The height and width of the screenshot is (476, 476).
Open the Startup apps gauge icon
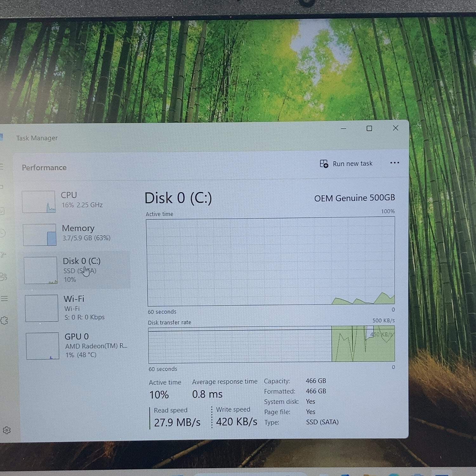3,255
